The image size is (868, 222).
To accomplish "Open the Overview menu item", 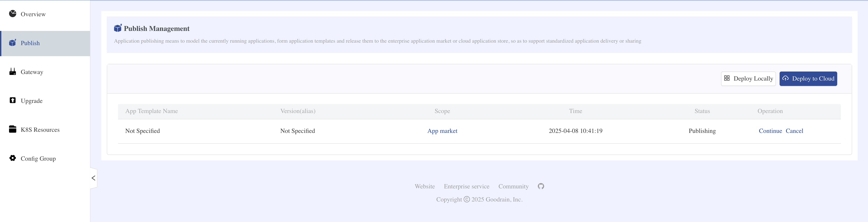I will [45, 14].
